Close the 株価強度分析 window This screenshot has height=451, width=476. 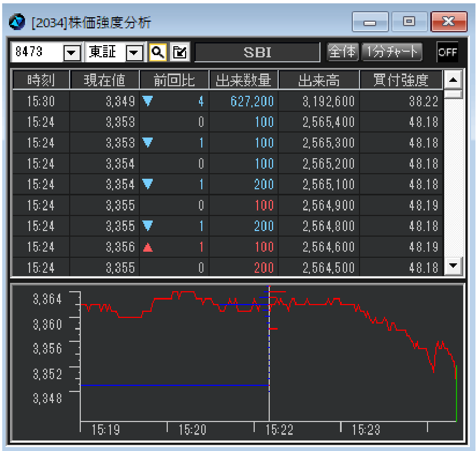[449, 22]
